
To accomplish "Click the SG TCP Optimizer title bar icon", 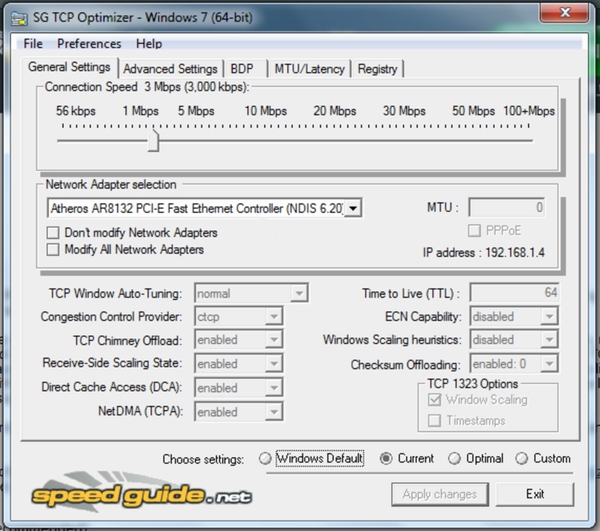I will [19, 18].
